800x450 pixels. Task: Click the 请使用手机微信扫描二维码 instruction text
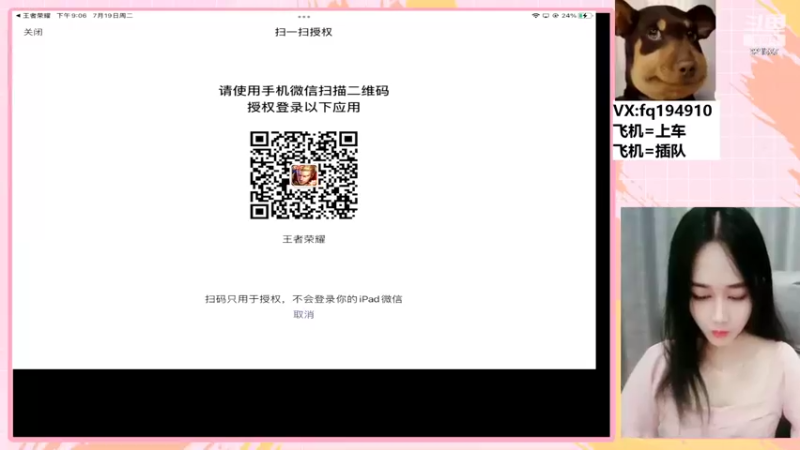coord(304,91)
